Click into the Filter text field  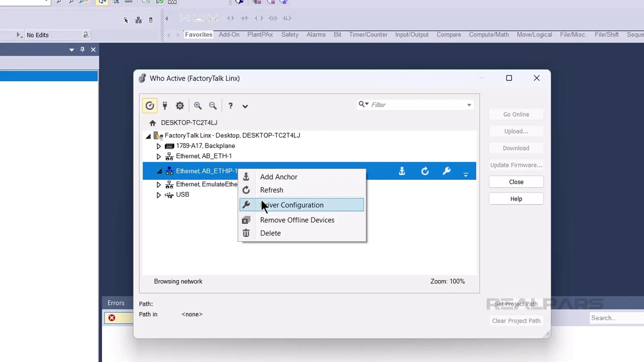coord(418,105)
